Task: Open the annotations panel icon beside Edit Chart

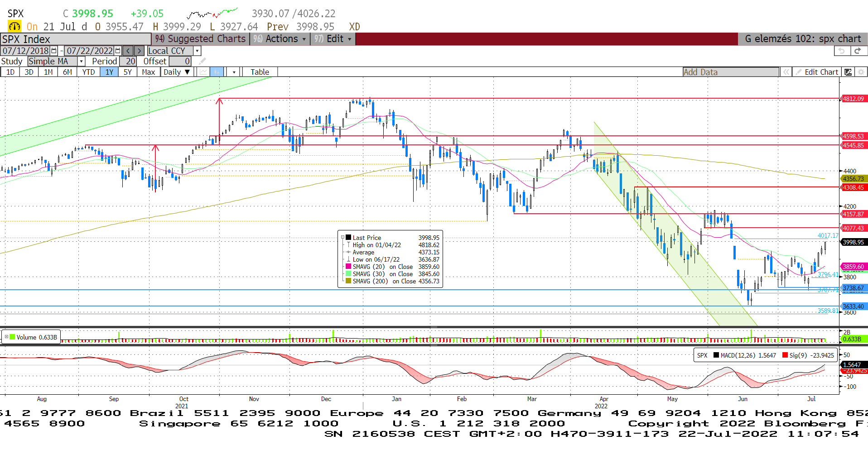Action: pos(848,72)
